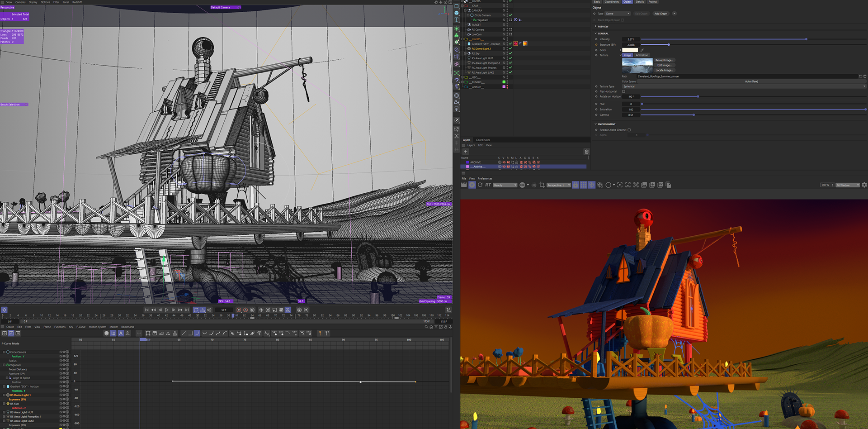
Task: Click the Add Graph button
Action: [661, 14]
